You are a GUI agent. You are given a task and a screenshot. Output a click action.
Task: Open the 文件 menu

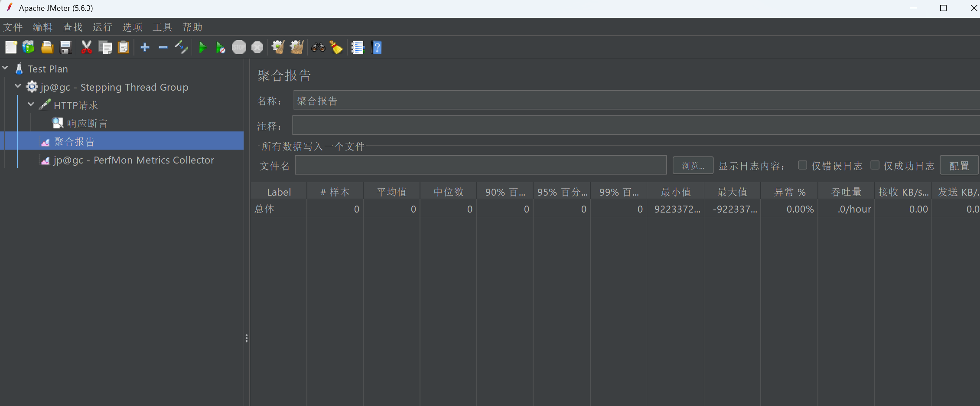[13, 27]
